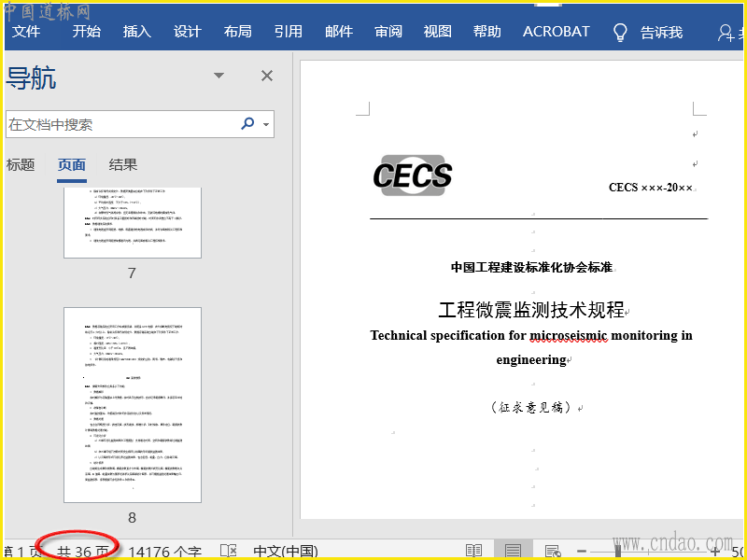The height and width of the screenshot is (560, 747).
Task: Switch to Web Layout view icon
Action: 553,552
